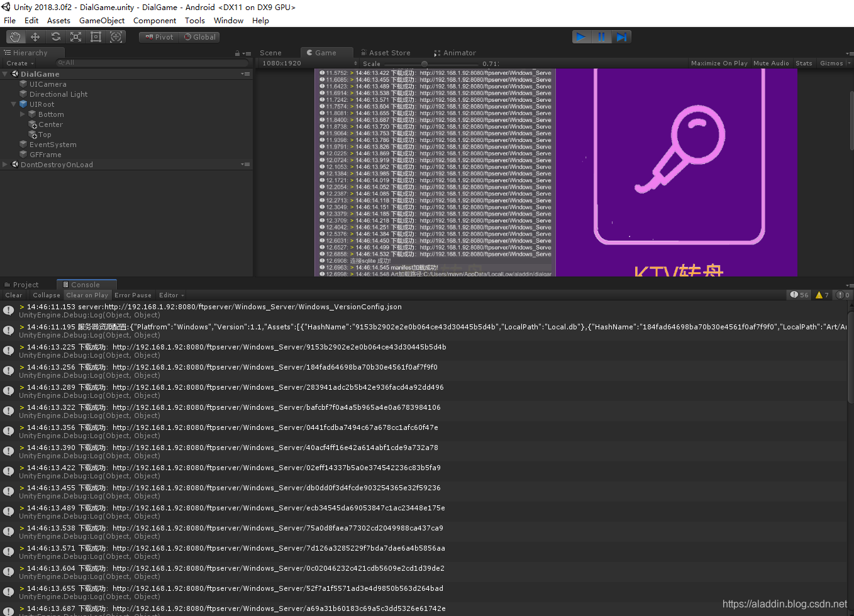Collapse the DialGame scene

(5, 74)
